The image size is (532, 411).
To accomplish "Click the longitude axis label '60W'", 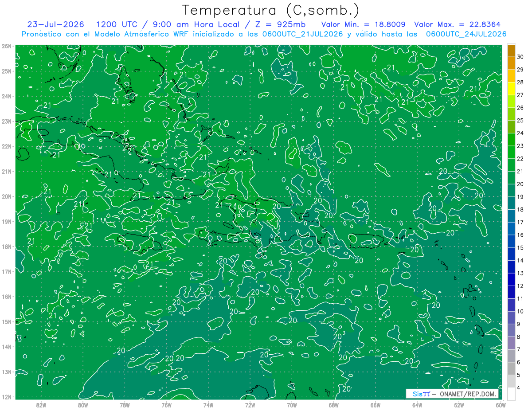I will [501, 405].
